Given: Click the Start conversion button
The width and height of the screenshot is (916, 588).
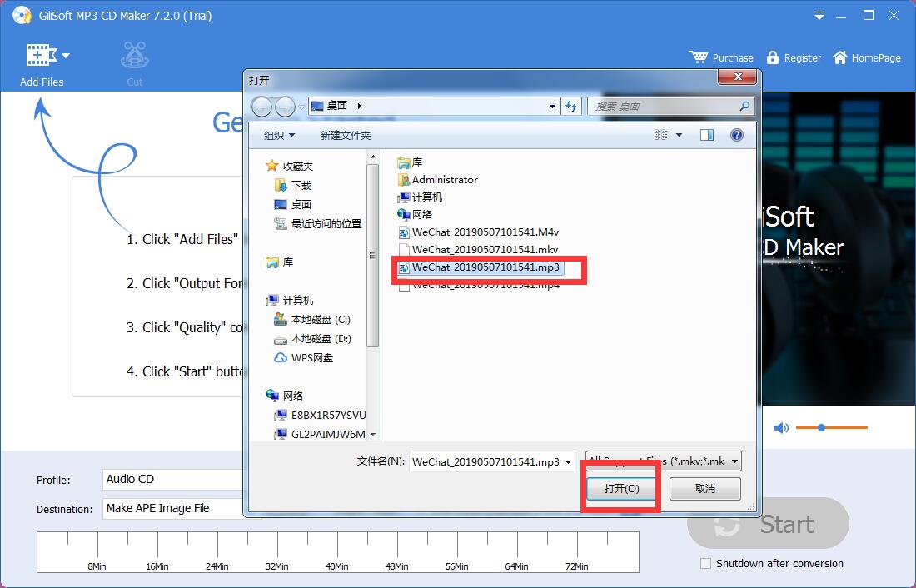Looking at the screenshot, I should (x=768, y=523).
